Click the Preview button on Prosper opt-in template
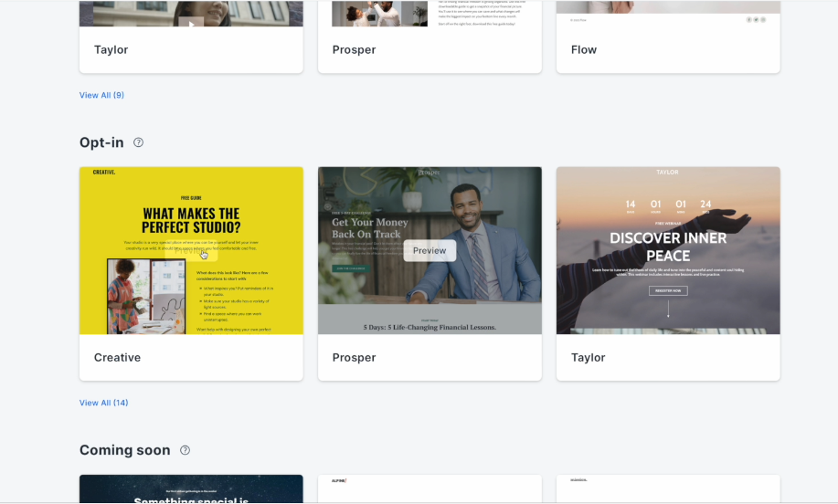838x504 pixels. click(430, 250)
